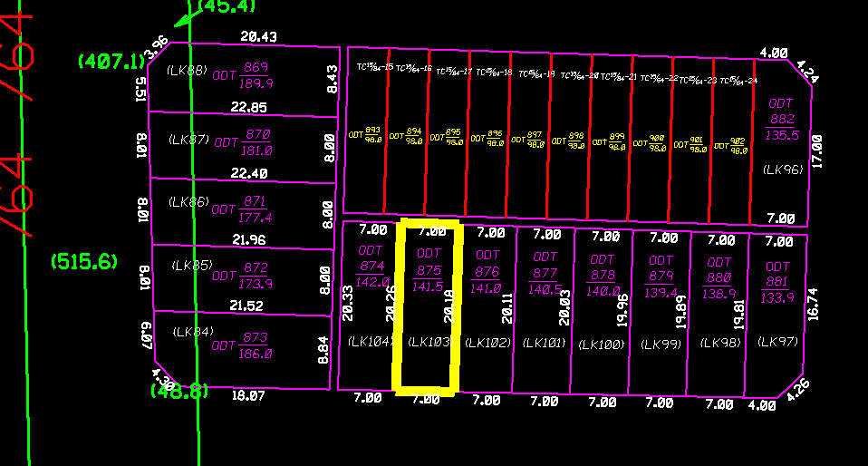
Task: Pick the LK101 lot label
Action: click(545, 344)
